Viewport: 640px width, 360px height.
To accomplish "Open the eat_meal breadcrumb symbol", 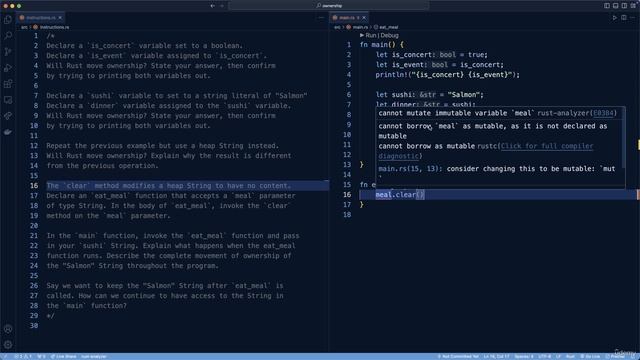I will (388, 27).
